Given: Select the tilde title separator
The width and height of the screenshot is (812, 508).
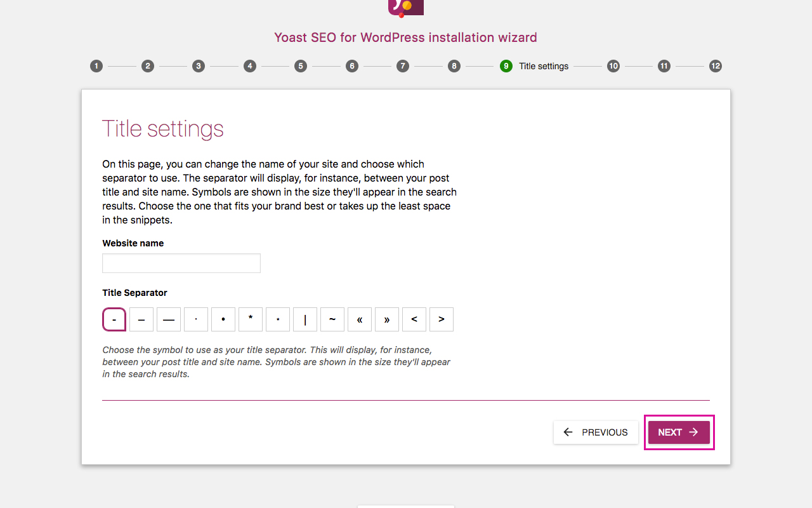Looking at the screenshot, I should point(332,319).
